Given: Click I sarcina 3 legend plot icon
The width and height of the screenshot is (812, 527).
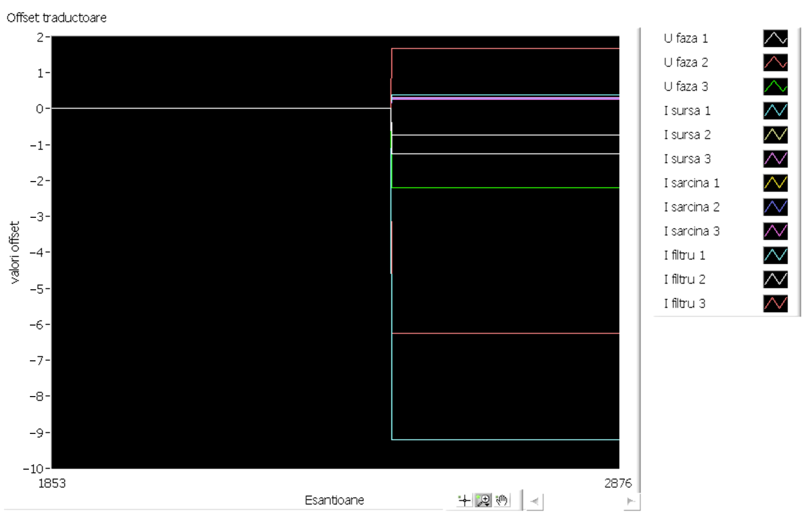Looking at the screenshot, I should pos(775,231).
